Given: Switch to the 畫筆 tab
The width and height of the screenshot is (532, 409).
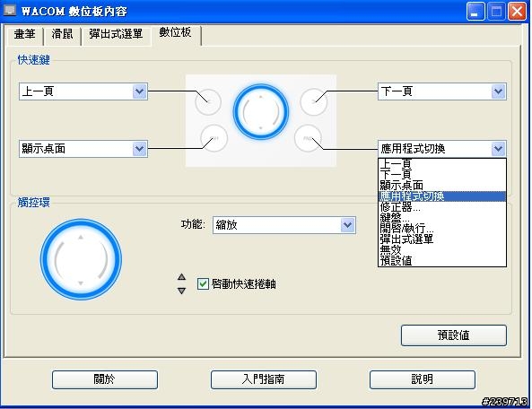Looking at the screenshot, I should [x=25, y=35].
